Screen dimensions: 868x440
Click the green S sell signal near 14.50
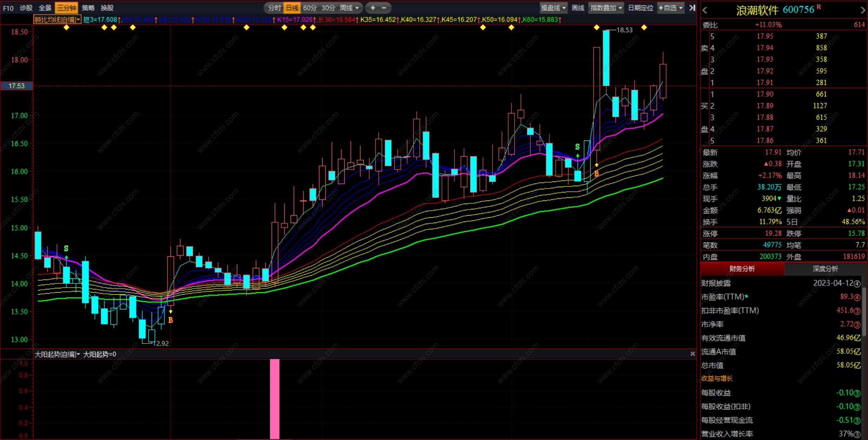(x=66, y=249)
